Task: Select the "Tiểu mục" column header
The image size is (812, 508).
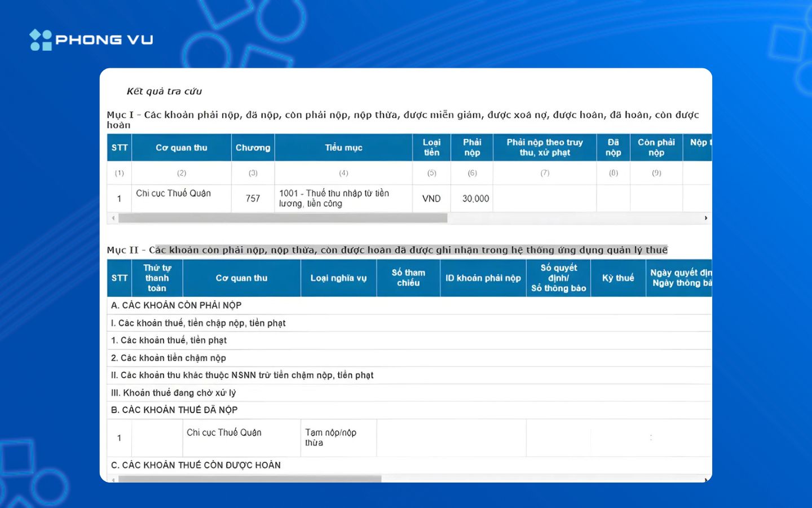Action: point(343,148)
